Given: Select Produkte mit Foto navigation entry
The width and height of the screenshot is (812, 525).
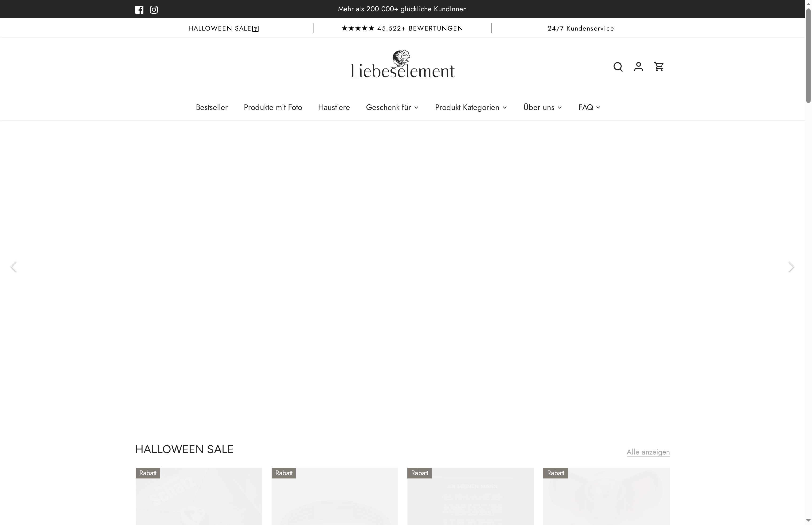Looking at the screenshot, I should coord(273,107).
